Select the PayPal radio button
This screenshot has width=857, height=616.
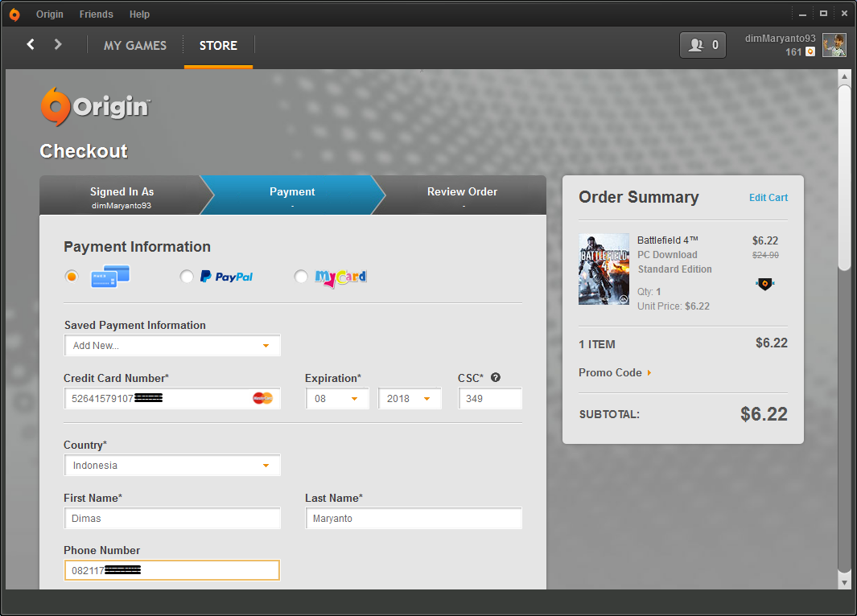tap(187, 277)
